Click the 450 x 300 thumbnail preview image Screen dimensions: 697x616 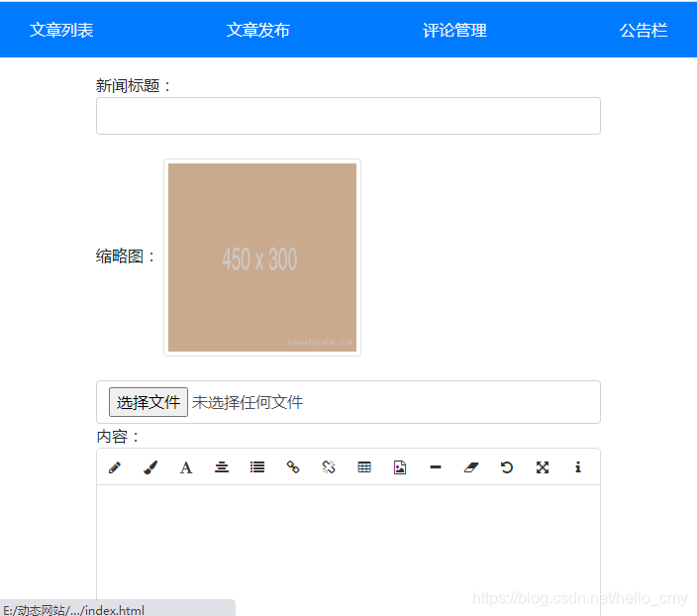[x=262, y=257]
